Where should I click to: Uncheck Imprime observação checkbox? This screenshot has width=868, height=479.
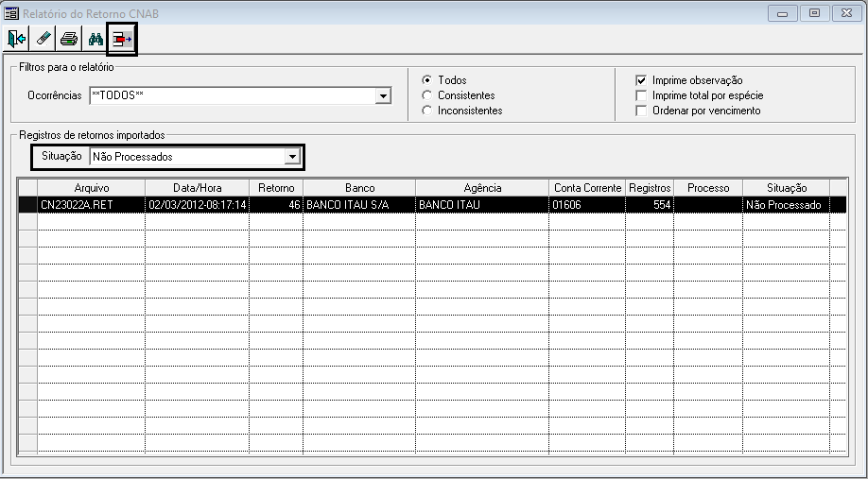coord(641,80)
